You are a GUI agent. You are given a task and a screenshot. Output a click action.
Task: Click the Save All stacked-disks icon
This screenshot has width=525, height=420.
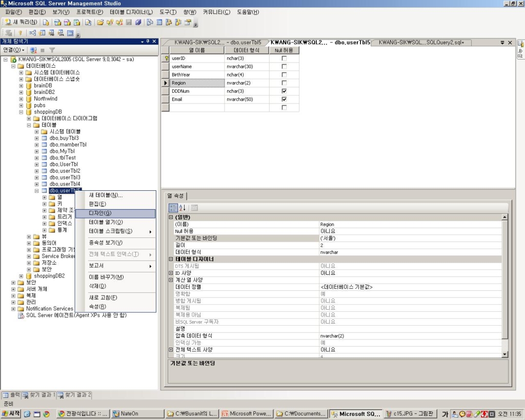point(138,23)
